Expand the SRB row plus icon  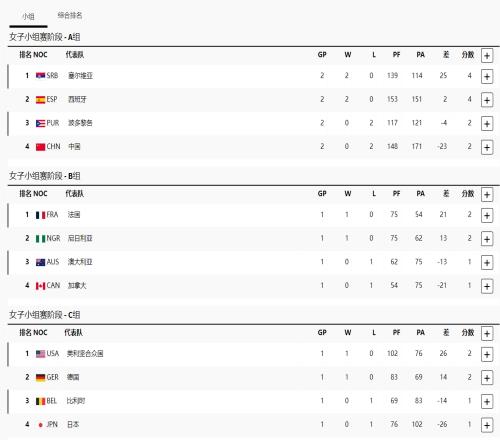coord(487,77)
